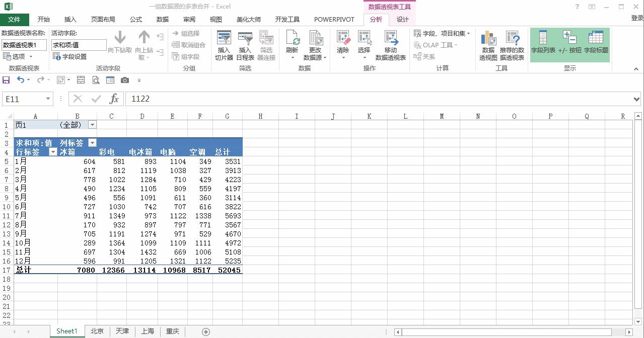Viewport: 644px width, 338px height.
Task: Click the 清除 clear button
Action: coord(343,45)
